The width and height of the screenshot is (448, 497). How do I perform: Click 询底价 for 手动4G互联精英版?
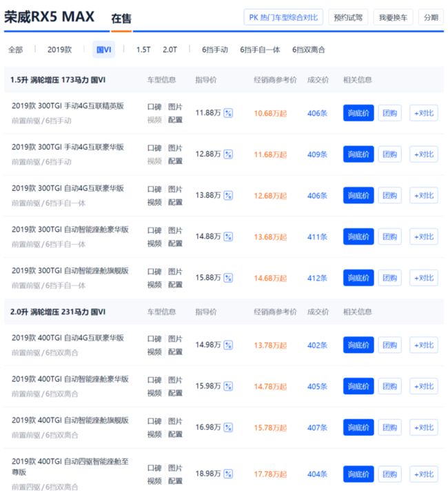[x=358, y=113]
